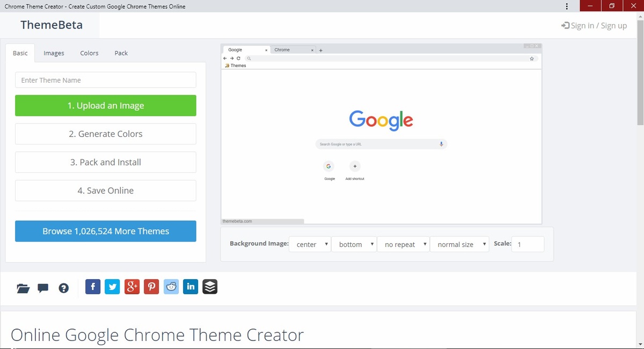Browse 1,026,524 More Themes

coord(106,231)
